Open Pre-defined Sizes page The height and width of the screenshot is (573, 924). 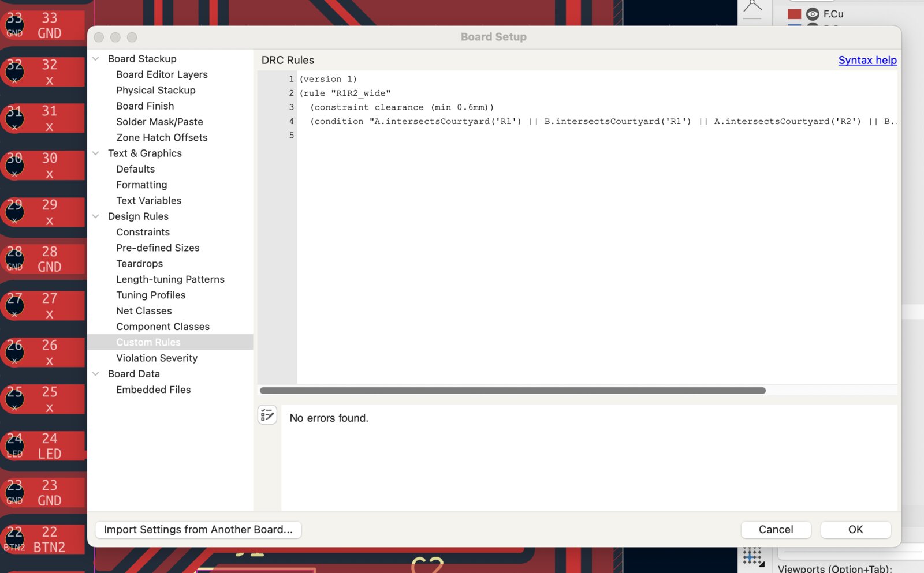tap(158, 248)
